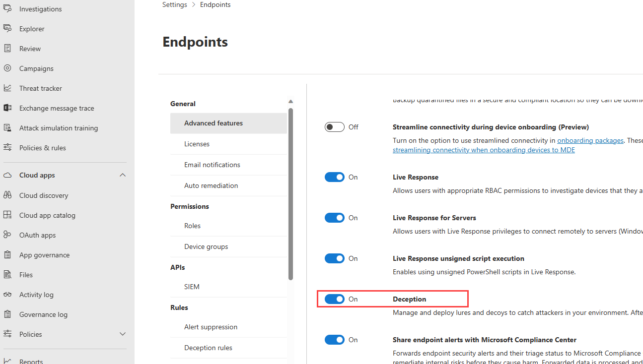The width and height of the screenshot is (643, 364).
Task: Open Exchange message trace icon
Action: (7, 108)
